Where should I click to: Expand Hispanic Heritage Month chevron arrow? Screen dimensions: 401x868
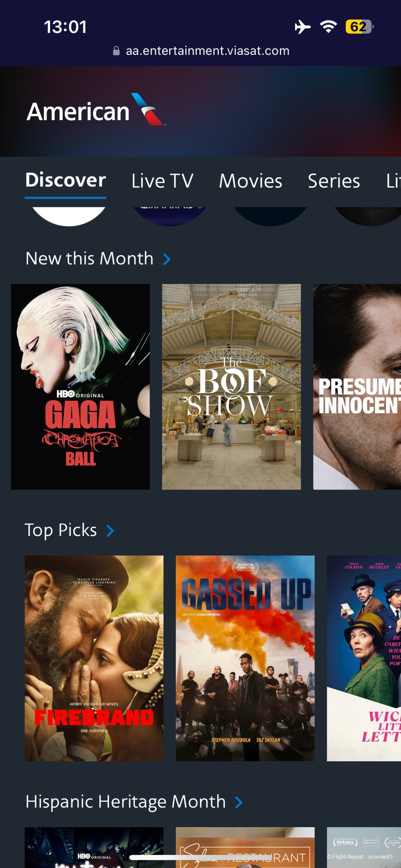pyautogui.click(x=239, y=802)
